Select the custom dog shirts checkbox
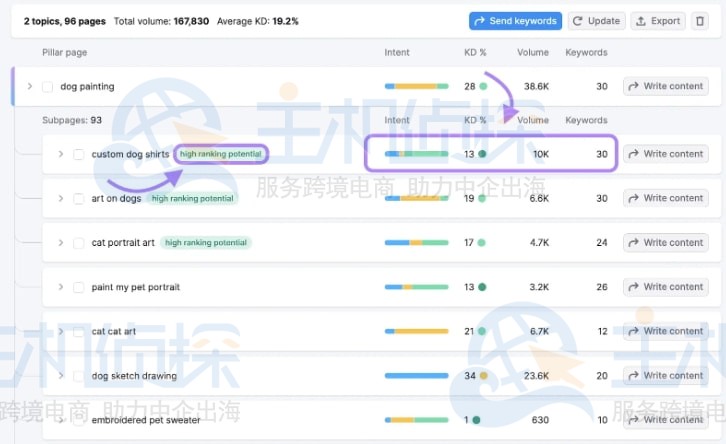This screenshot has height=444, width=726. (78, 154)
